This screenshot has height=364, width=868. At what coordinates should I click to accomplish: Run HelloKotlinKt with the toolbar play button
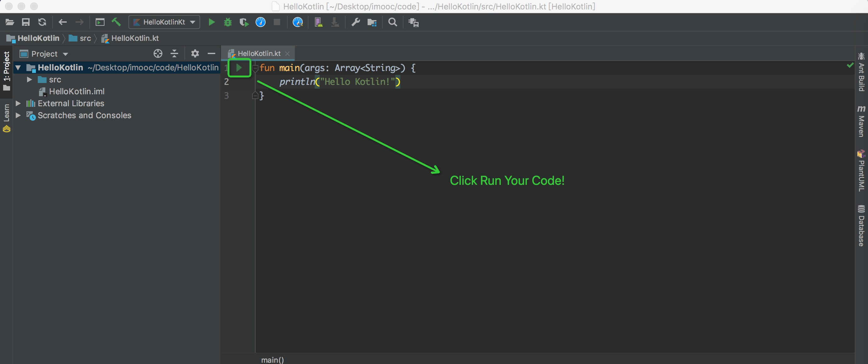pyautogui.click(x=211, y=22)
